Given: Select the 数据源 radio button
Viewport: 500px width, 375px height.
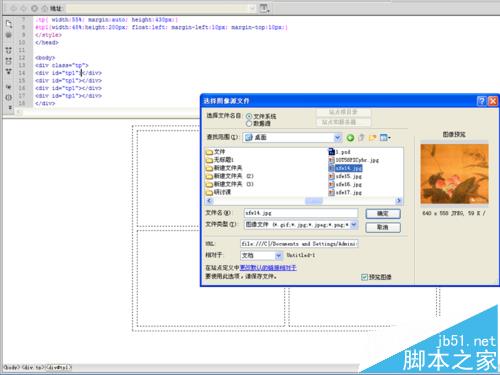Looking at the screenshot, I should coord(249,124).
